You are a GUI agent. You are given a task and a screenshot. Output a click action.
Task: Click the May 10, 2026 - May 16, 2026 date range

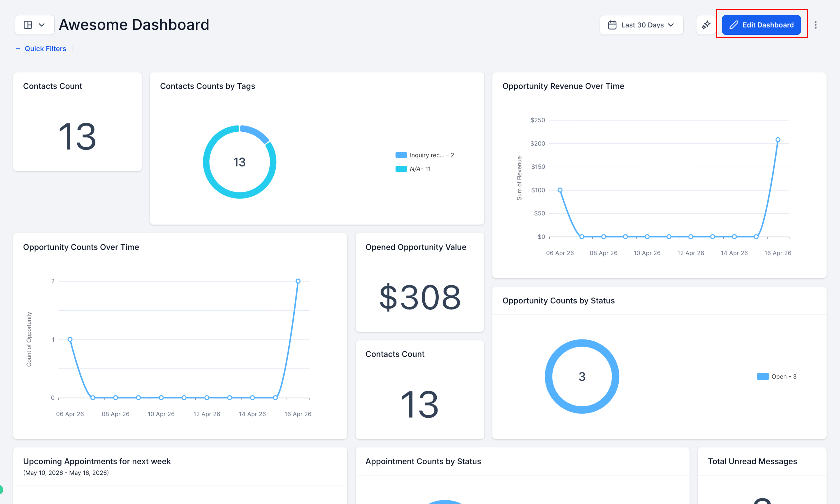(x=66, y=473)
